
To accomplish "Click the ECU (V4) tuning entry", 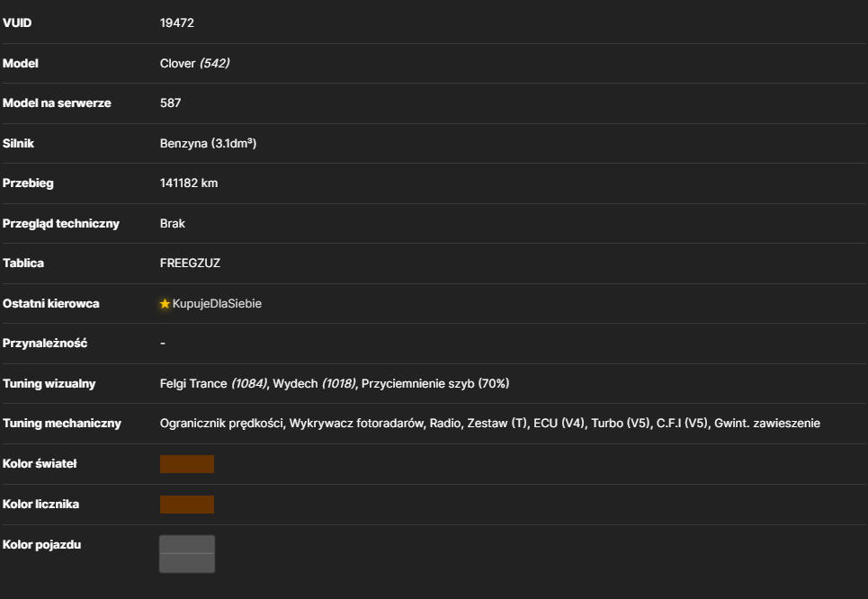I will (559, 424).
